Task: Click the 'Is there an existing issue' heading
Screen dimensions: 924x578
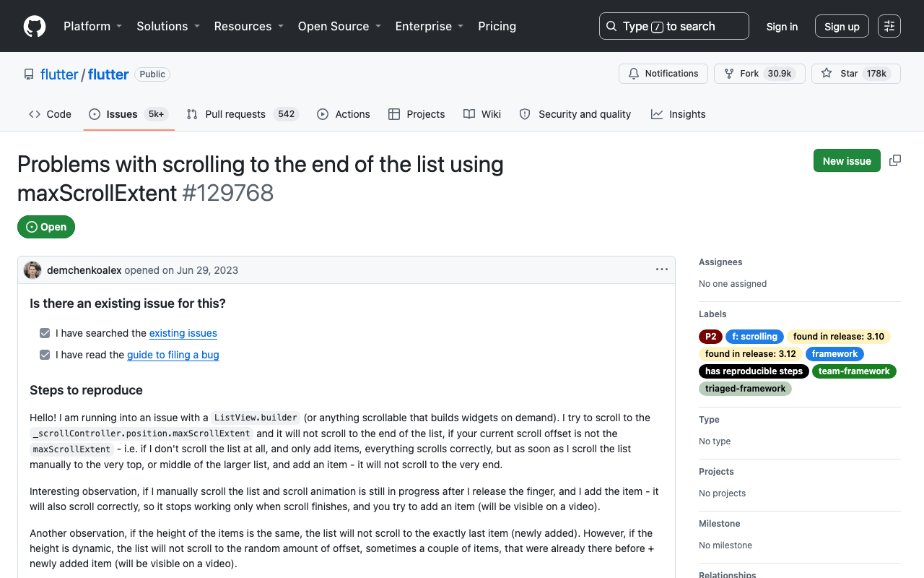Action: (x=128, y=303)
